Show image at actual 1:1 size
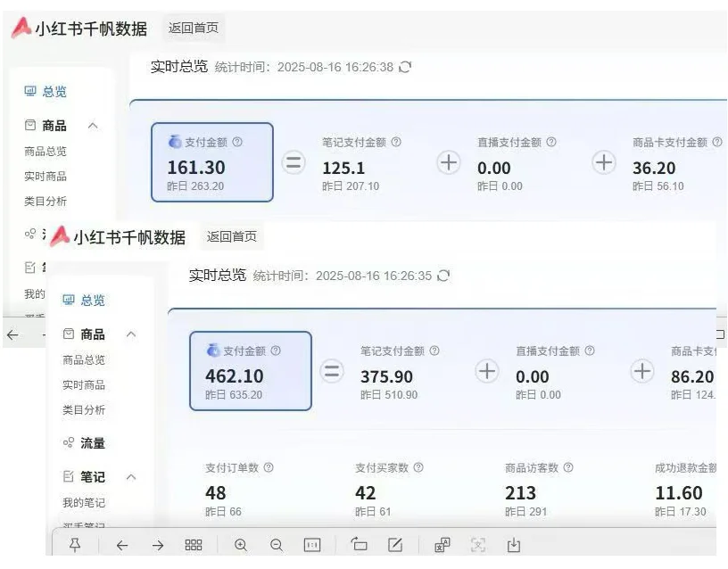Viewport: 728px width, 569px height. pyautogui.click(x=312, y=545)
